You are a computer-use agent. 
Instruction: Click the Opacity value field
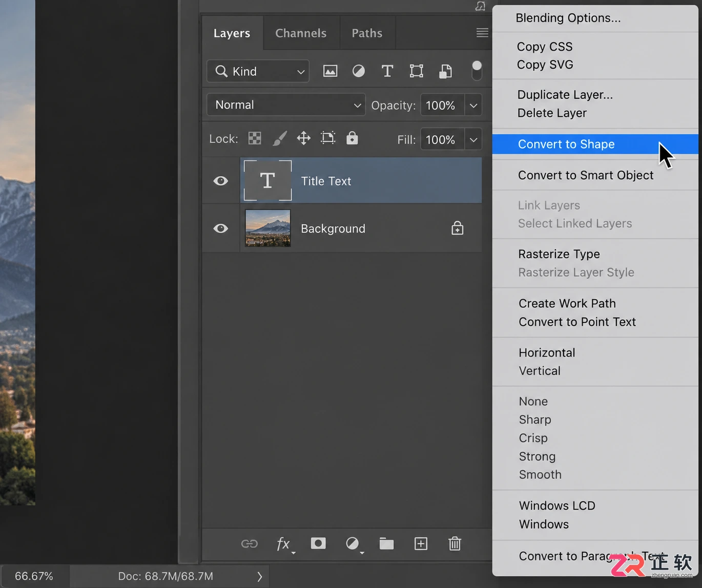[x=442, y=106]
